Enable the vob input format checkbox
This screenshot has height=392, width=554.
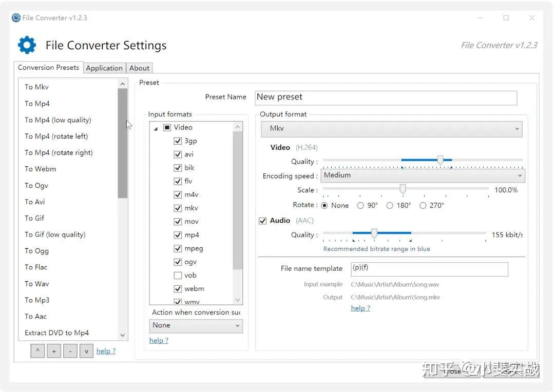pyautogui.click(x=178, y=276)
